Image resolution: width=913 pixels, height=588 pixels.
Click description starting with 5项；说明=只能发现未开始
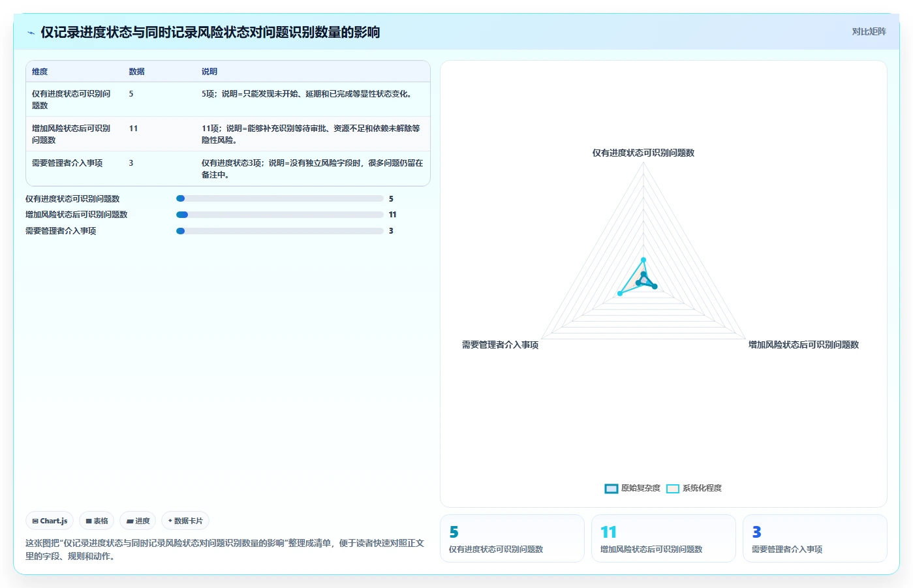[307, 94]
